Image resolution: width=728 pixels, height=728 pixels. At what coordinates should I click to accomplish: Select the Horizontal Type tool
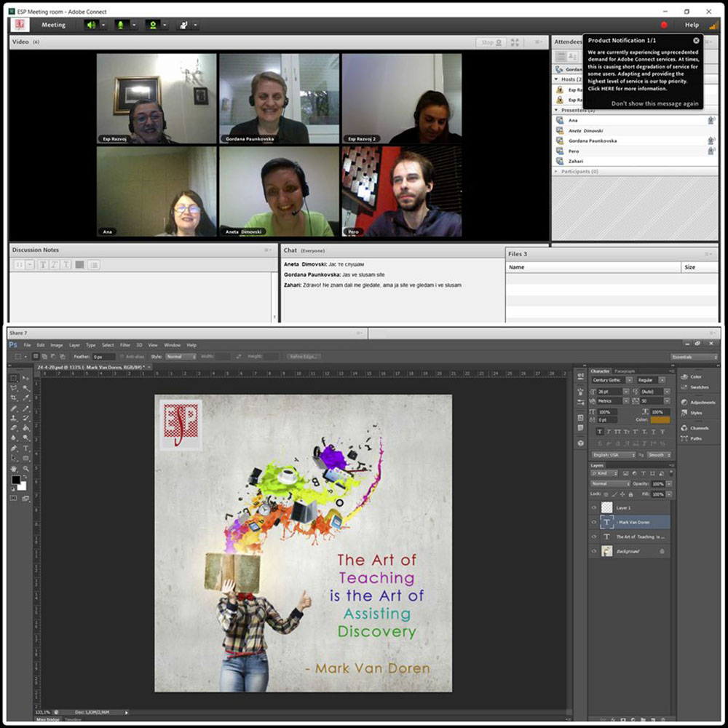click(26, 448)
